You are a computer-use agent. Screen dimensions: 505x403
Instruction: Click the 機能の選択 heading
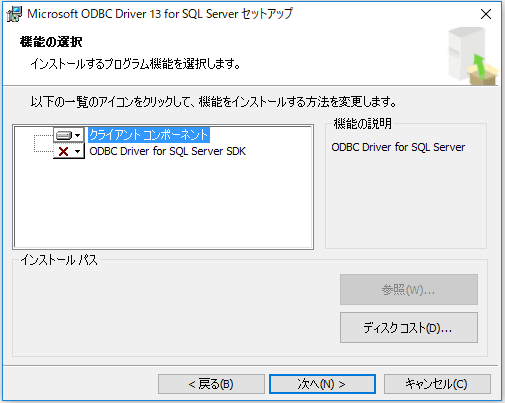51,42
